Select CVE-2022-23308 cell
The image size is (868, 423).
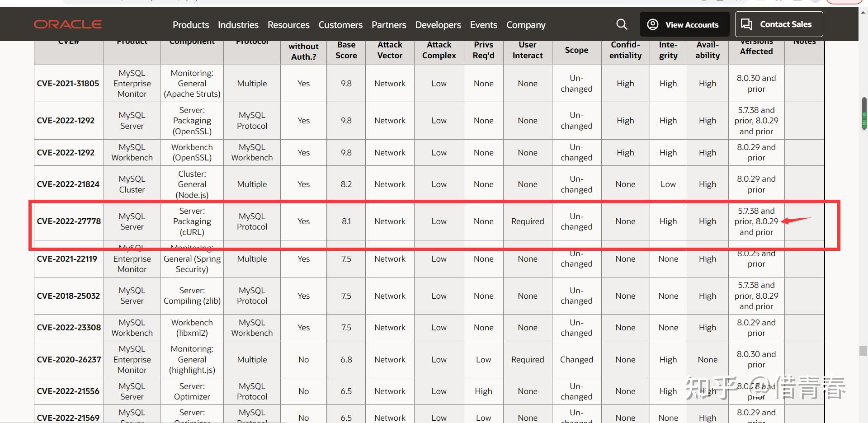coord(69,328)
